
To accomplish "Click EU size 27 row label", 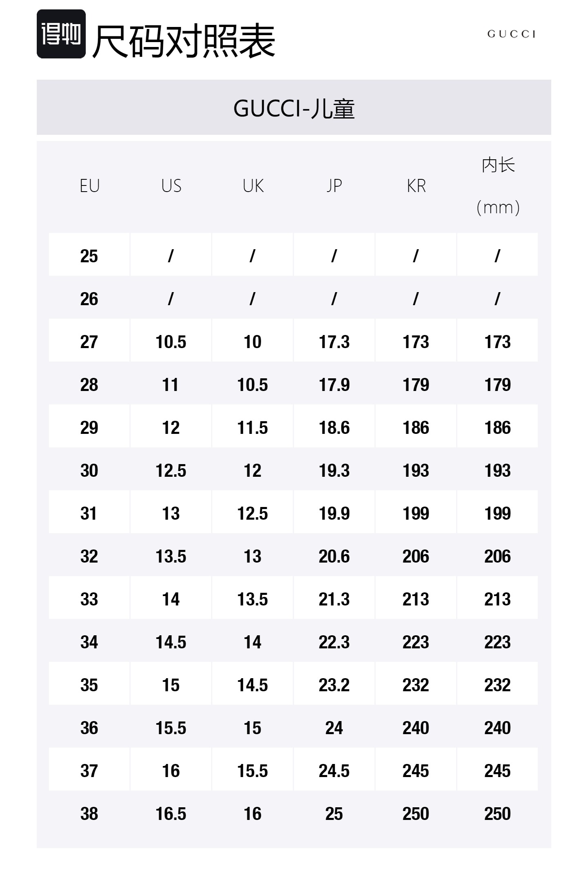I will [89, 342].
